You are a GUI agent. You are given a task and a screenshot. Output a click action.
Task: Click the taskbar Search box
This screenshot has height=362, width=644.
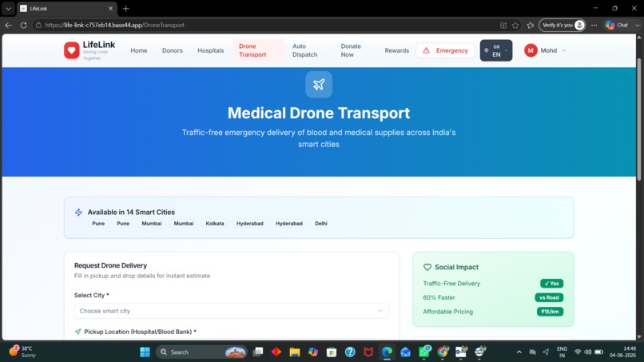[x=201, y=352]
